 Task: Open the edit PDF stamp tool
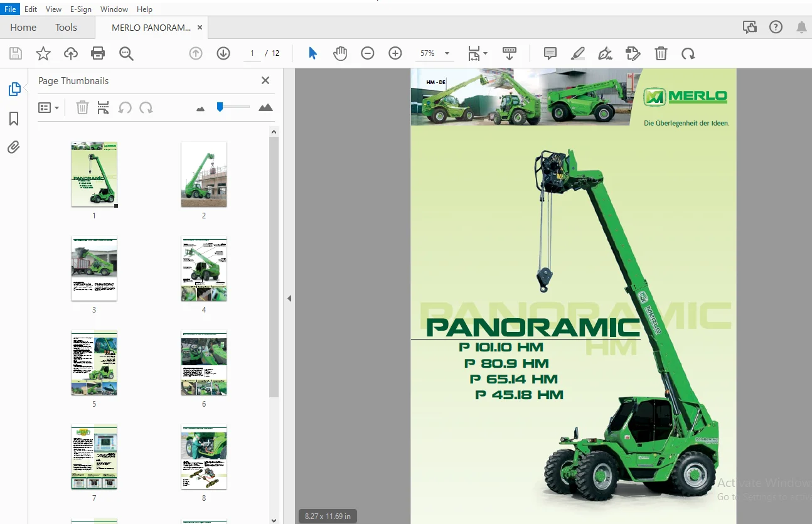tap(633, 54)
